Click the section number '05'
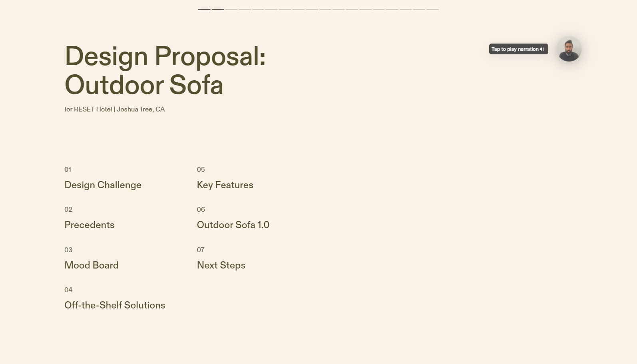Screen dimensions: 637x364 [x=201, y=169]
